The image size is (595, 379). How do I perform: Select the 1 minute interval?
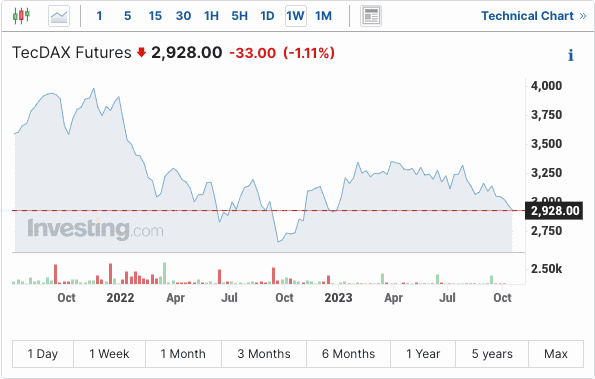(x=99, y=16)
